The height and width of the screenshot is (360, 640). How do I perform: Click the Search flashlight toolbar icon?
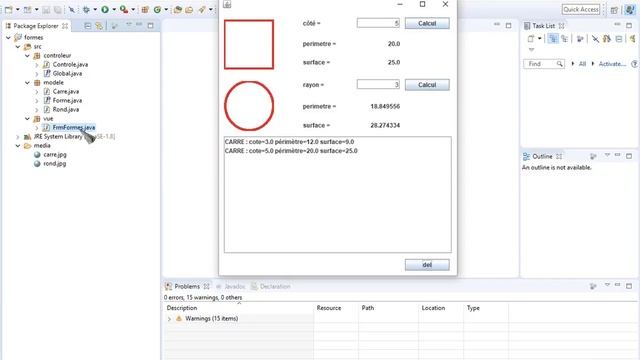(202, 9)
